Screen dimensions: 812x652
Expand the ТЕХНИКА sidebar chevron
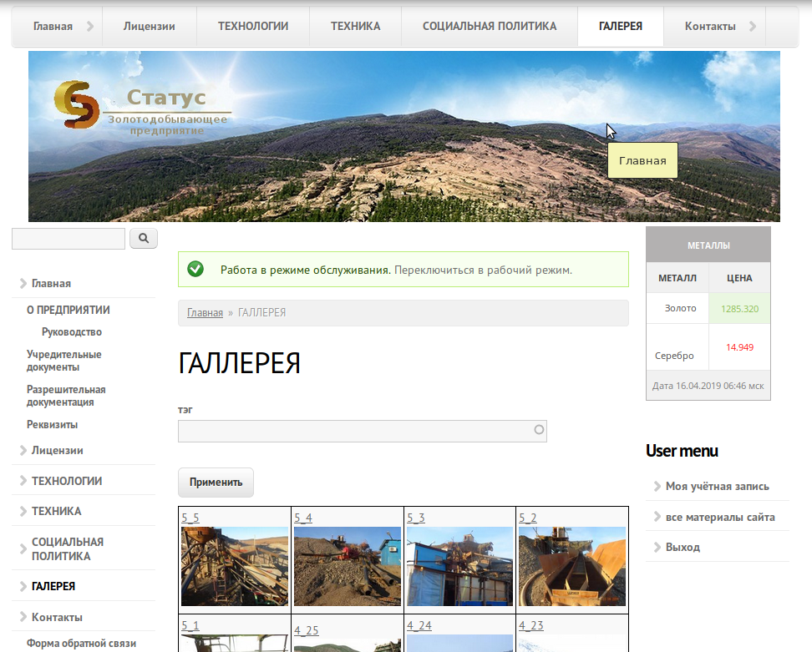point(23,511)
